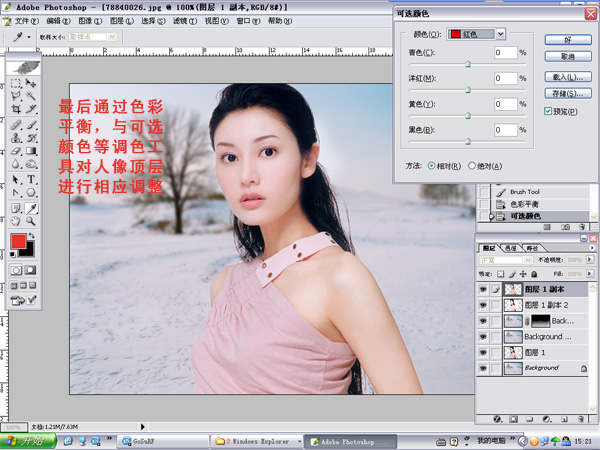The image size is (600, 450).
Task: Open the 文件 menu
Action: [x=26, y=21]
